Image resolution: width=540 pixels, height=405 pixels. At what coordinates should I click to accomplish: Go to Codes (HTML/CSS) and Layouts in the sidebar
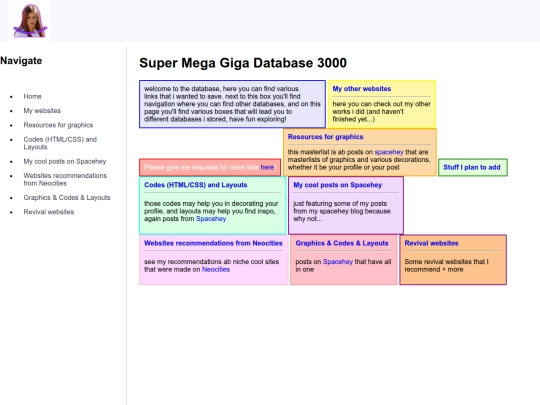(x=60, y=143)
